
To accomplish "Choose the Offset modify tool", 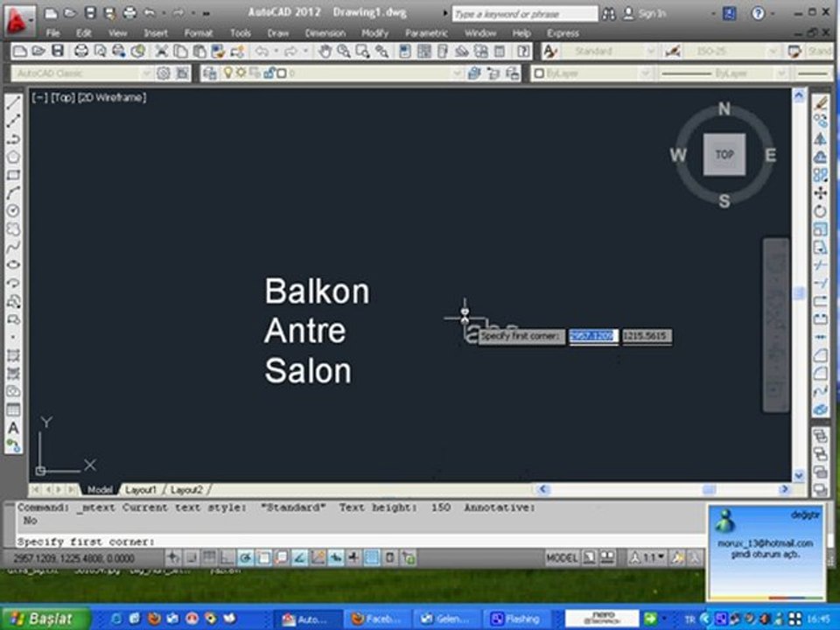I will tap(820, 157).
